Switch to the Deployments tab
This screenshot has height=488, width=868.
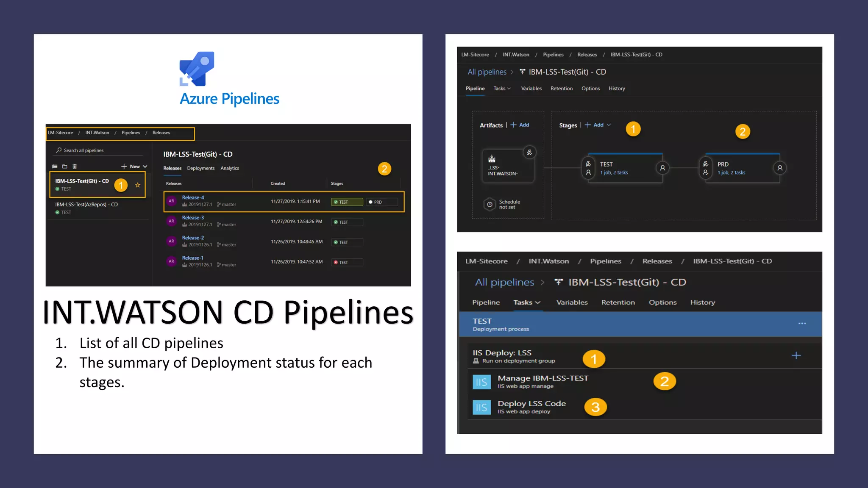click(x=201, y=168)
